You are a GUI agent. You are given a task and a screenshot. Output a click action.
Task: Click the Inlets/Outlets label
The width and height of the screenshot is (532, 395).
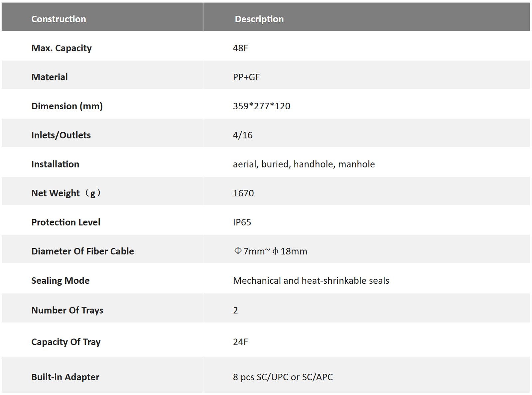click(61, 135)
